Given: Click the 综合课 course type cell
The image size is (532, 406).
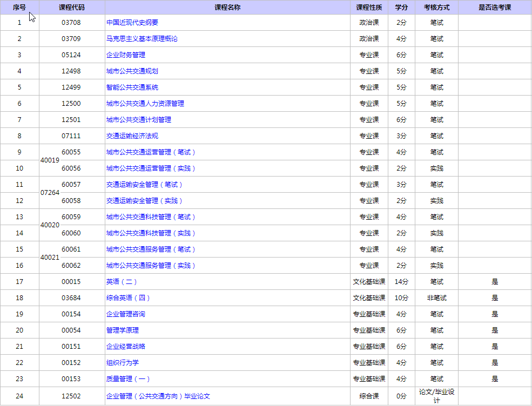Looking at the screenshot, I should 369,396.
